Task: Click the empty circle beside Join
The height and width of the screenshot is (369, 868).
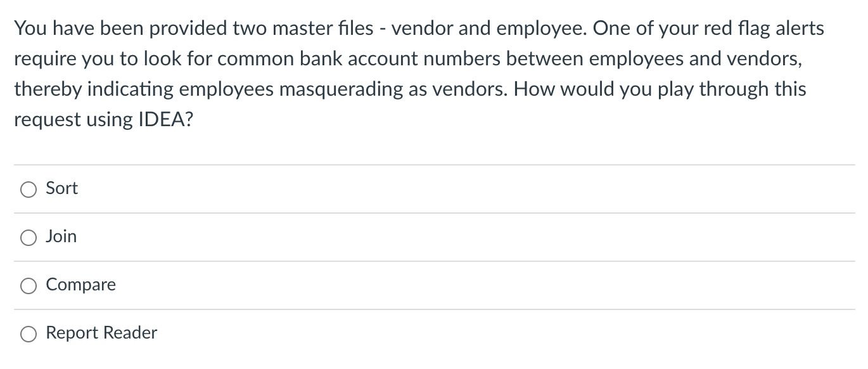Action: [x=28, y=237]
